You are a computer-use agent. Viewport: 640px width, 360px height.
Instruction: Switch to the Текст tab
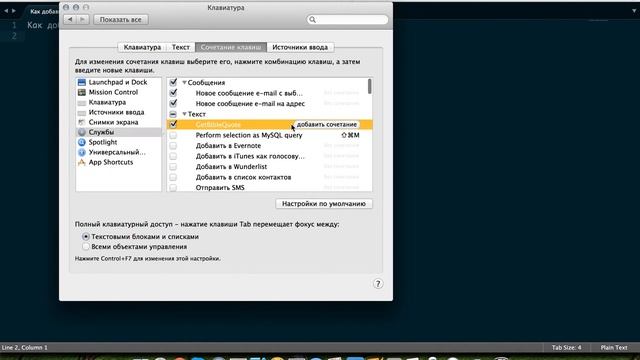click(180, 47)
